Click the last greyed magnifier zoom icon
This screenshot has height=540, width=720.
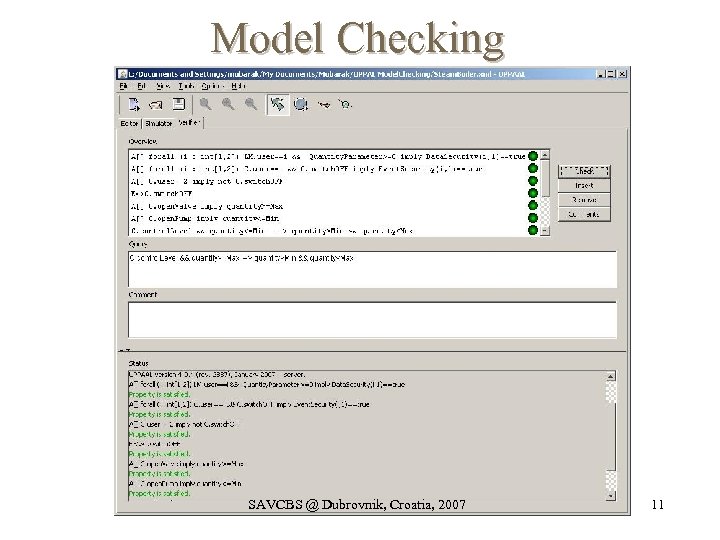(251, 104)
